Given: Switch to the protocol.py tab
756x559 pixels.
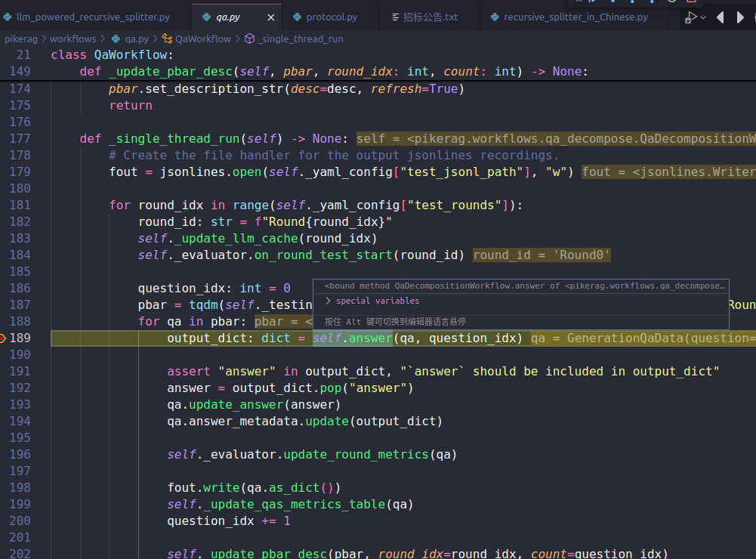Looking at the screenshot, I should (331, 17).
